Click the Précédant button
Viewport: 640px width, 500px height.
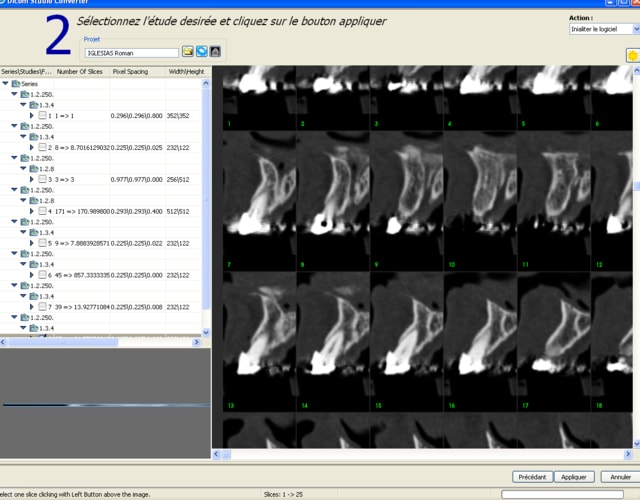coord(532,477)
